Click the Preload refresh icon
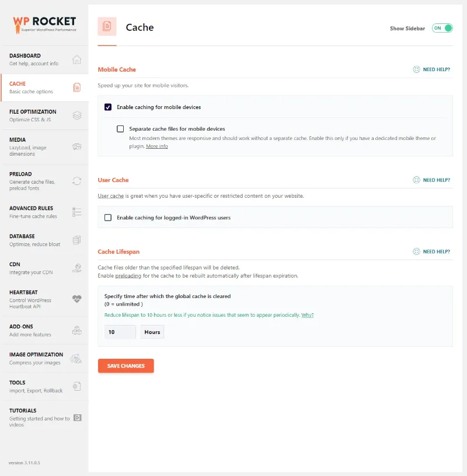467x476 pixels. point(77,181)
